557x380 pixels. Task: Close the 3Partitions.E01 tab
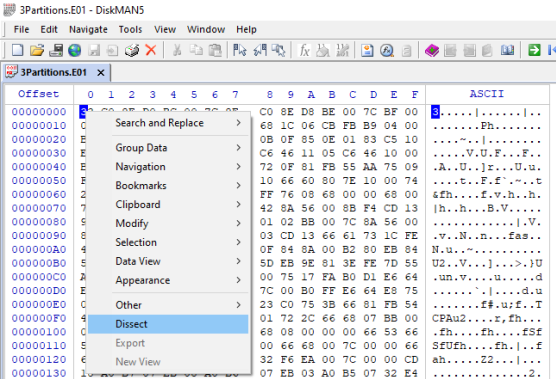(101, 73)
